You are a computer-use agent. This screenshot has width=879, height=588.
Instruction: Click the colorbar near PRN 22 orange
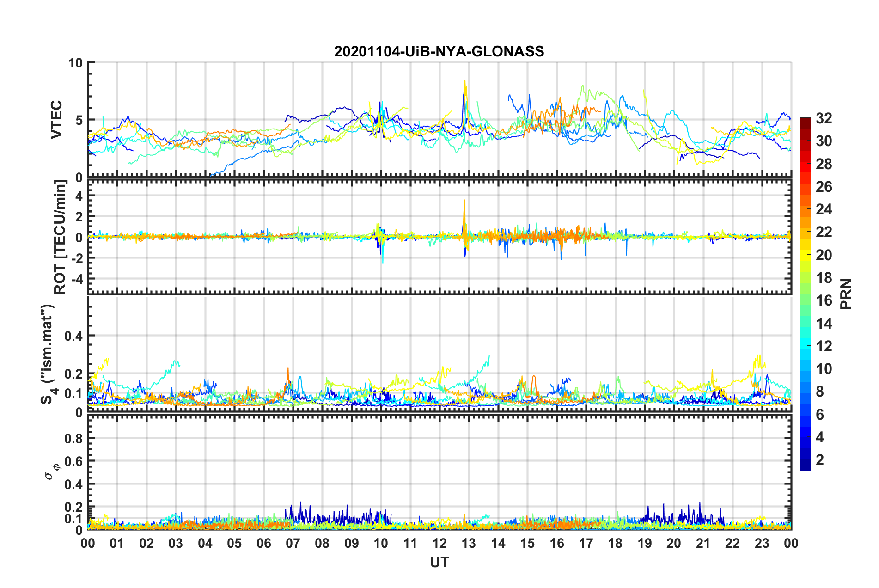point(805,232)
